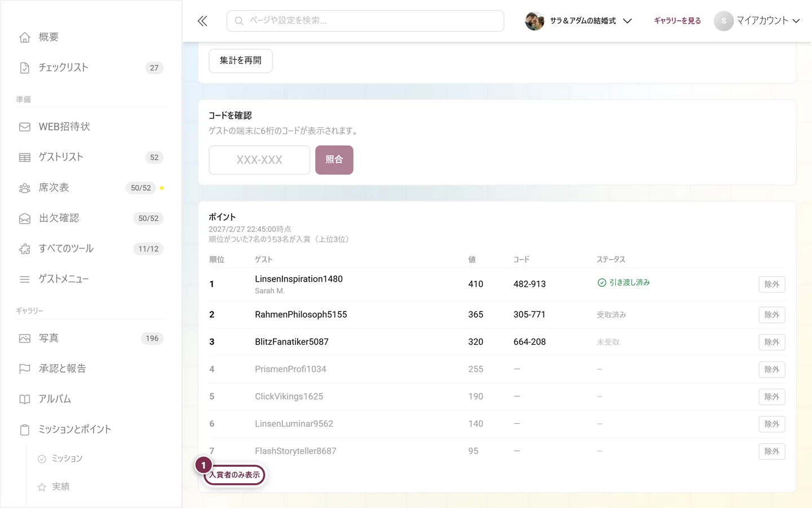Click the picture icon for 写真

point(25,339)
